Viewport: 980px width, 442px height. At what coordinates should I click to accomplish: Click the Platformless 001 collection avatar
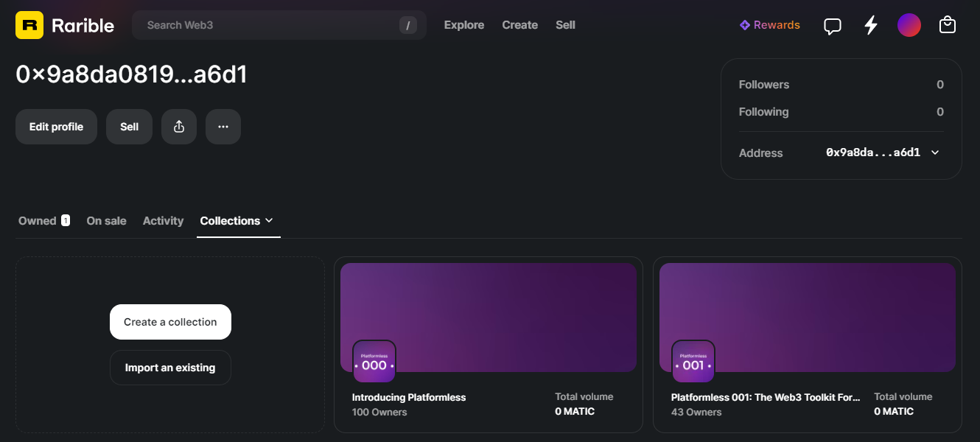tap(693, 362)
